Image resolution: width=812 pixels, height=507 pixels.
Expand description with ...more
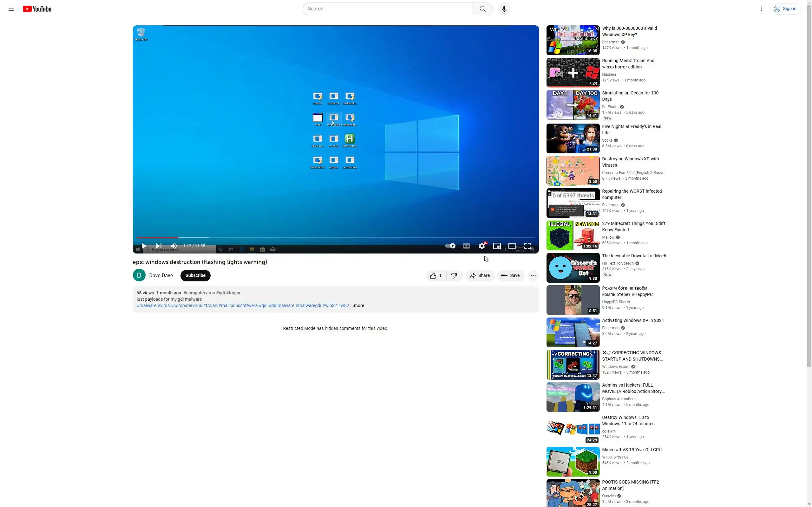[x=357, y=305]
